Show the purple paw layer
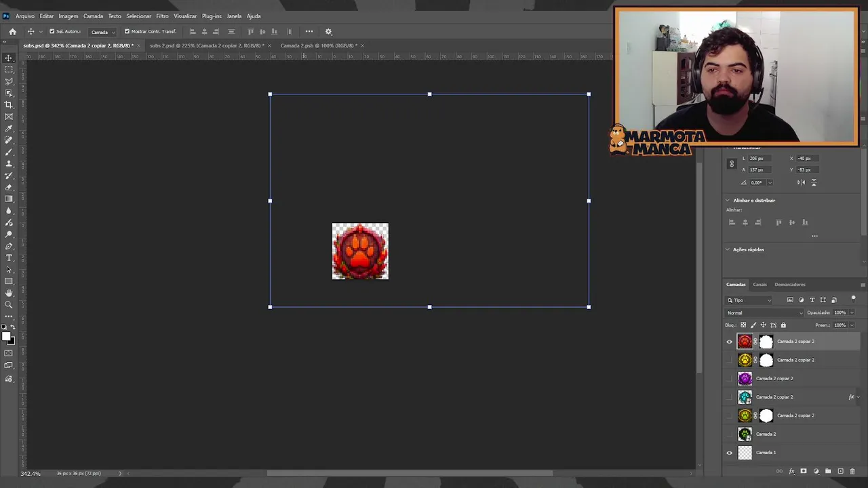 [x=730, y=378]
